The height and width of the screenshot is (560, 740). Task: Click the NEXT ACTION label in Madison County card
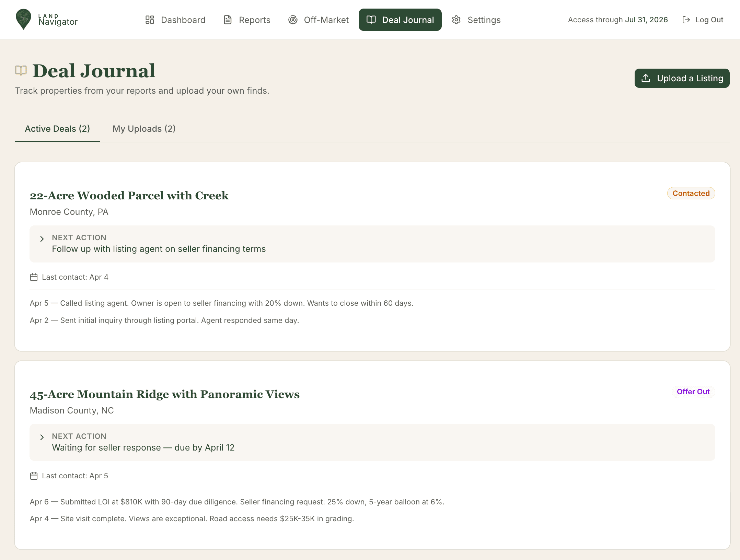click(79, 436)
